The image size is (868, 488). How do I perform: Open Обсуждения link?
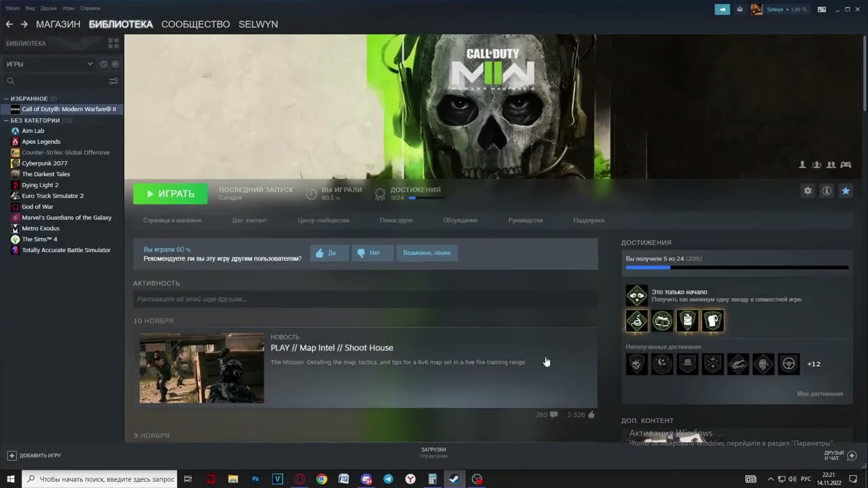[460, 220]
